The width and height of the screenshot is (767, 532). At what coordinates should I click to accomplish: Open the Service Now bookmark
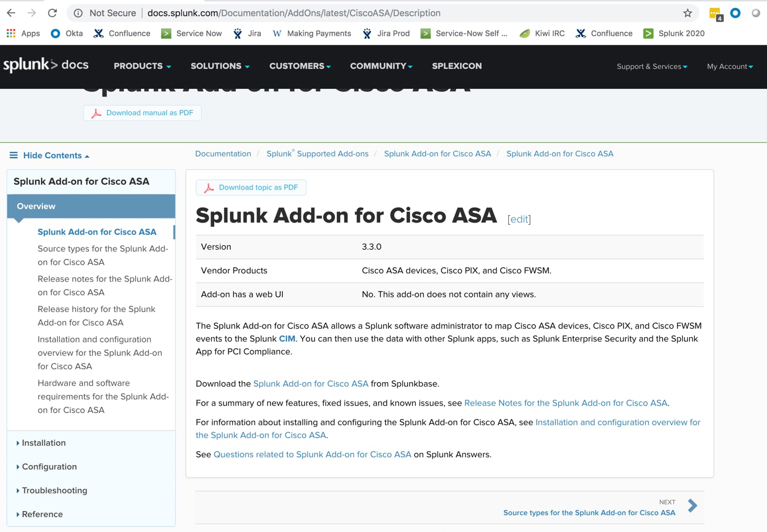point(192,33)
